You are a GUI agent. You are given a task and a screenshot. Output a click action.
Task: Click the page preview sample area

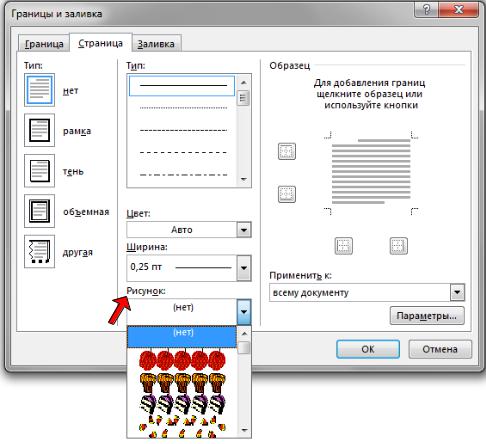point(371,171)
